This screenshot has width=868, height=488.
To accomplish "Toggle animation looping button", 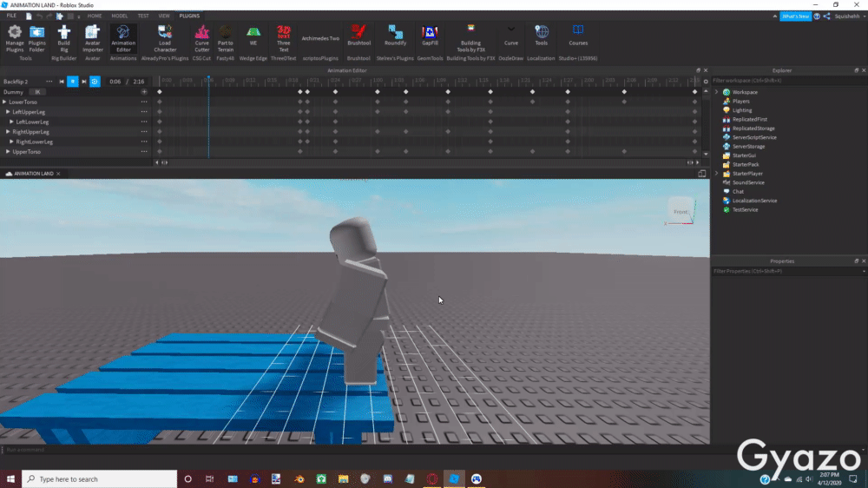I will (95, 82).
